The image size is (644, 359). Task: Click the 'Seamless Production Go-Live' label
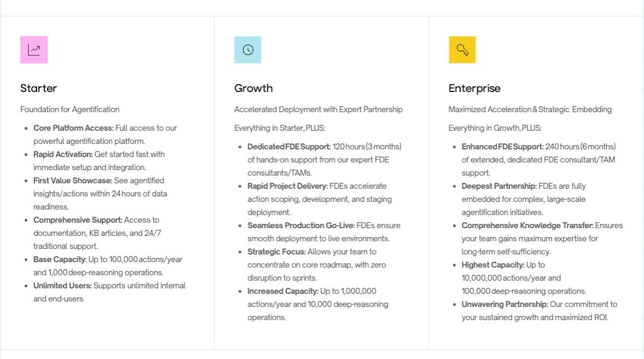tap(301, 225)
